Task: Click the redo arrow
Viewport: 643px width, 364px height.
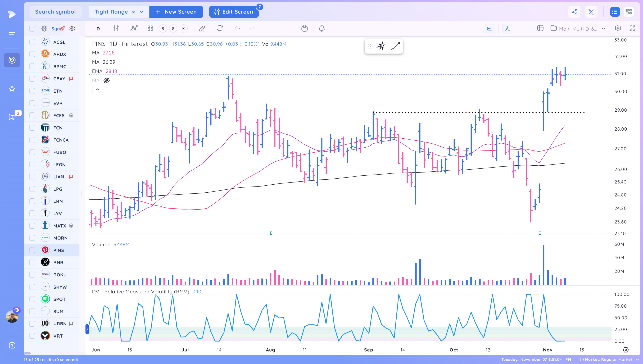Action: (x=252, y=28)
